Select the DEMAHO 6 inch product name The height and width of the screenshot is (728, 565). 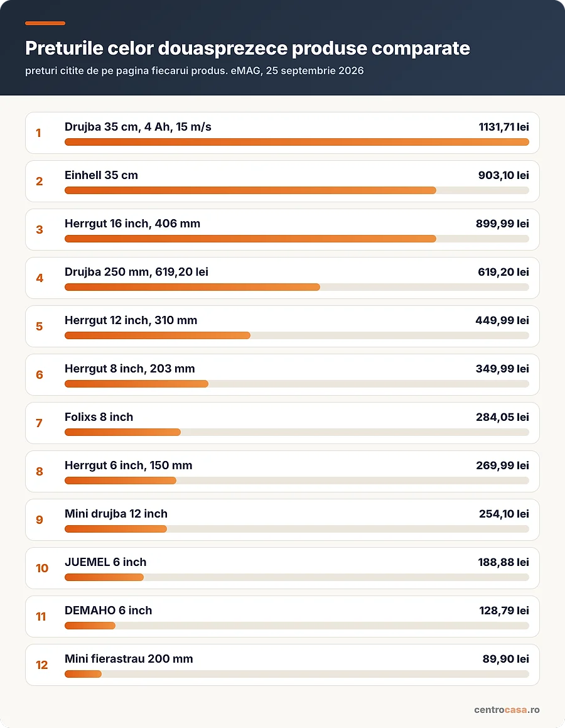coord(108,611)
